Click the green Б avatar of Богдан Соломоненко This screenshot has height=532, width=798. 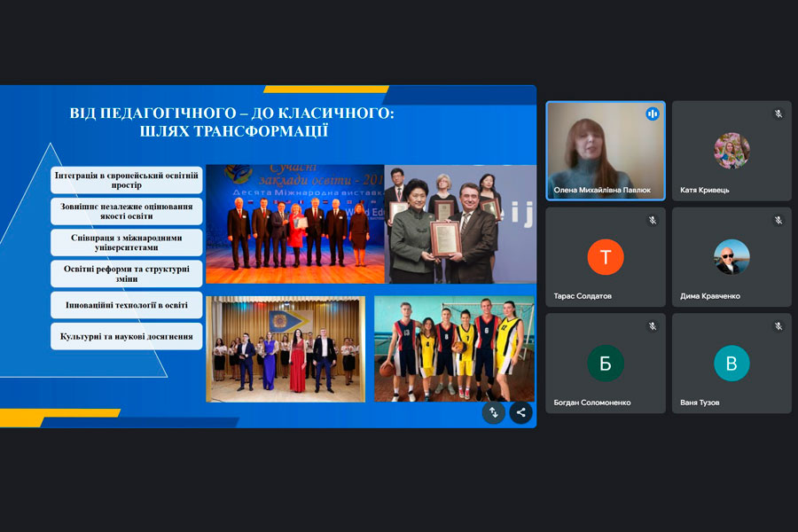coord(605,363)
